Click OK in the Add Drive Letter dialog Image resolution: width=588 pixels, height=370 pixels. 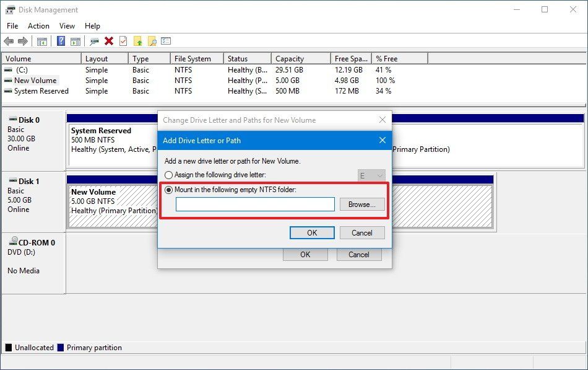pos(312,232)
